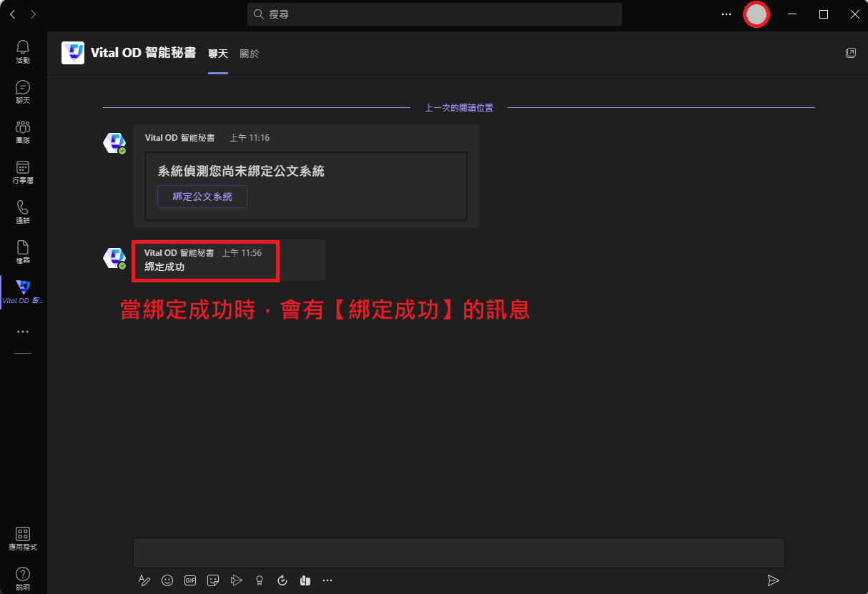Select the 聊天 tab
This screenshot has height=594, width=868.
(218, 54)
